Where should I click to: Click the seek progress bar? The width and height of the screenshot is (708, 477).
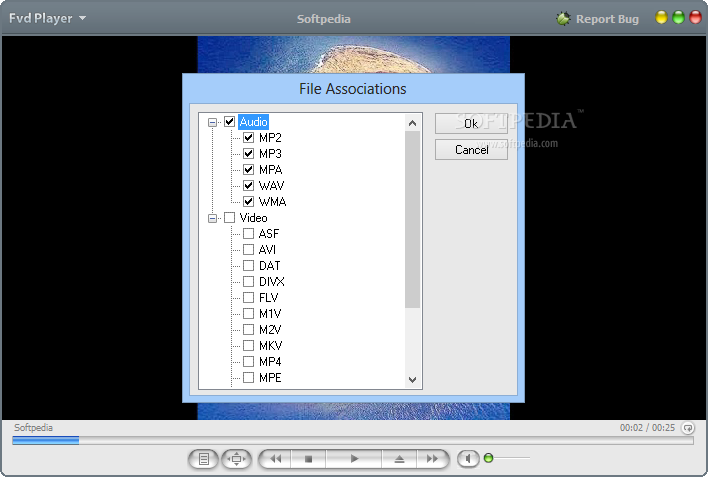click(x=353, y=440)
